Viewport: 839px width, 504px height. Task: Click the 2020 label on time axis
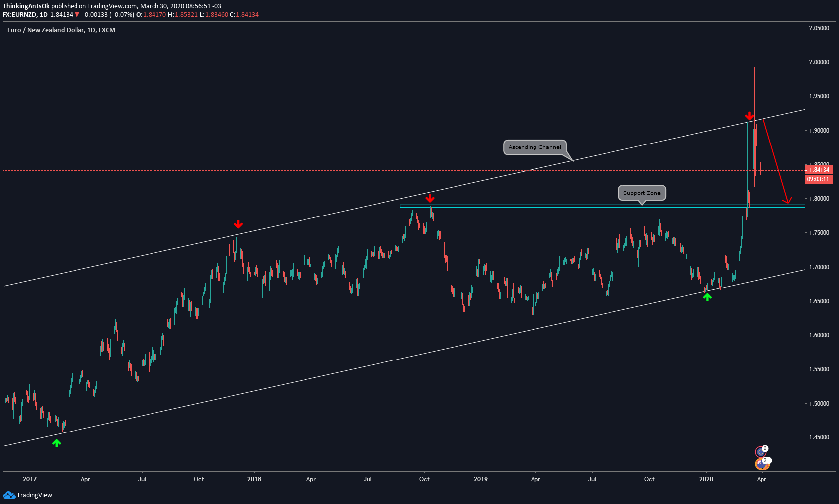coord(706,479)
